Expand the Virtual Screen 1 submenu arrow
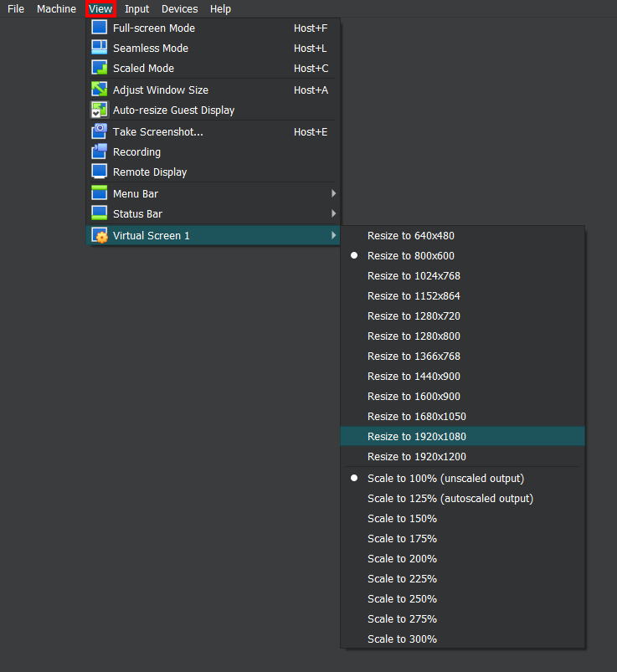 pos(334,236)
